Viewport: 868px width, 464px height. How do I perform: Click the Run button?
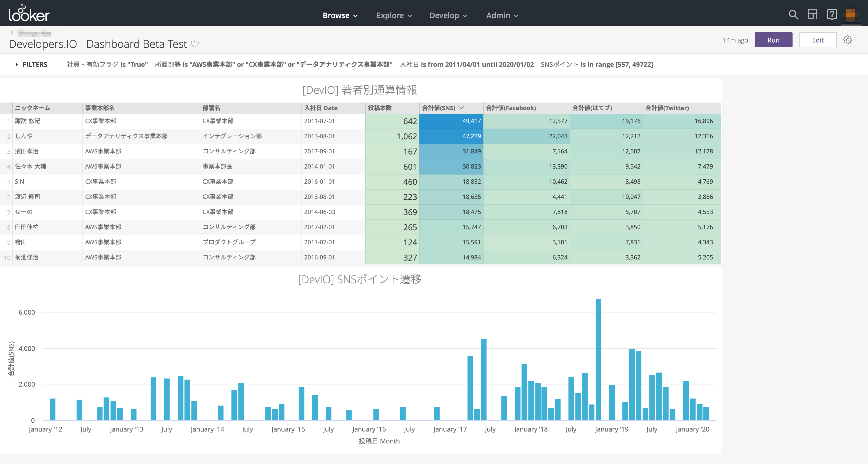774,40
